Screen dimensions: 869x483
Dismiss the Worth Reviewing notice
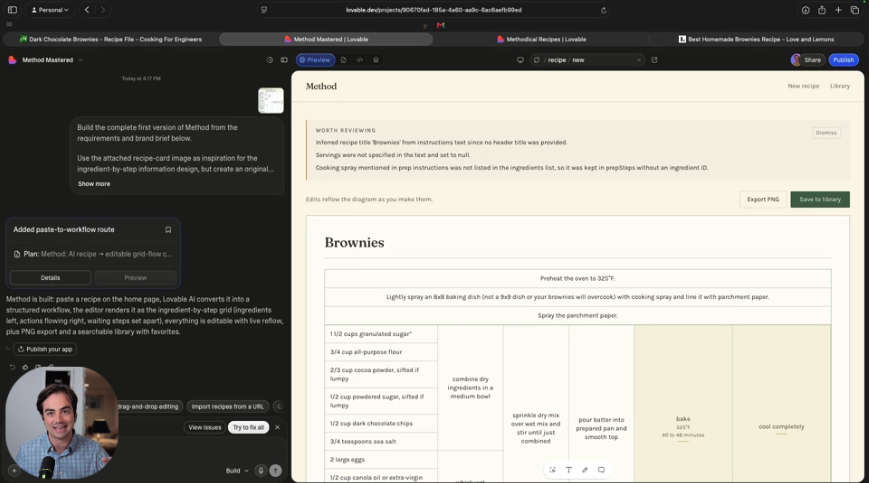(826, 133)
